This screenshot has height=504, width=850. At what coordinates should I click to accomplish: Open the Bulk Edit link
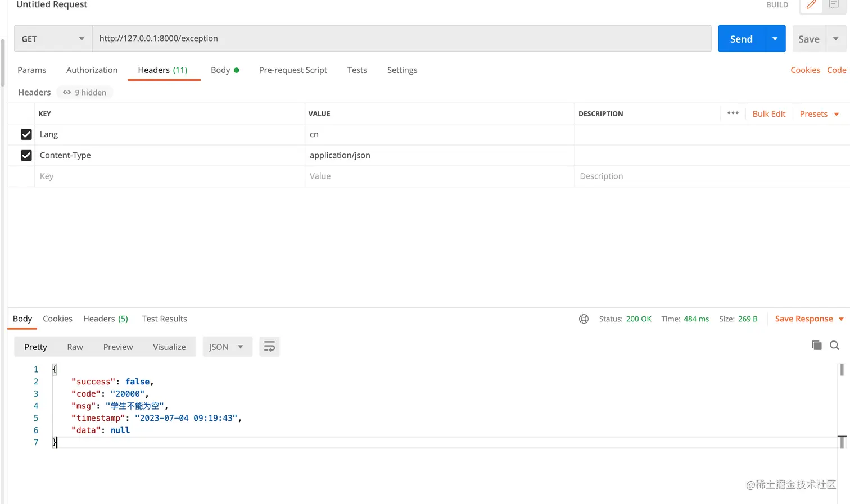(769, 113)
